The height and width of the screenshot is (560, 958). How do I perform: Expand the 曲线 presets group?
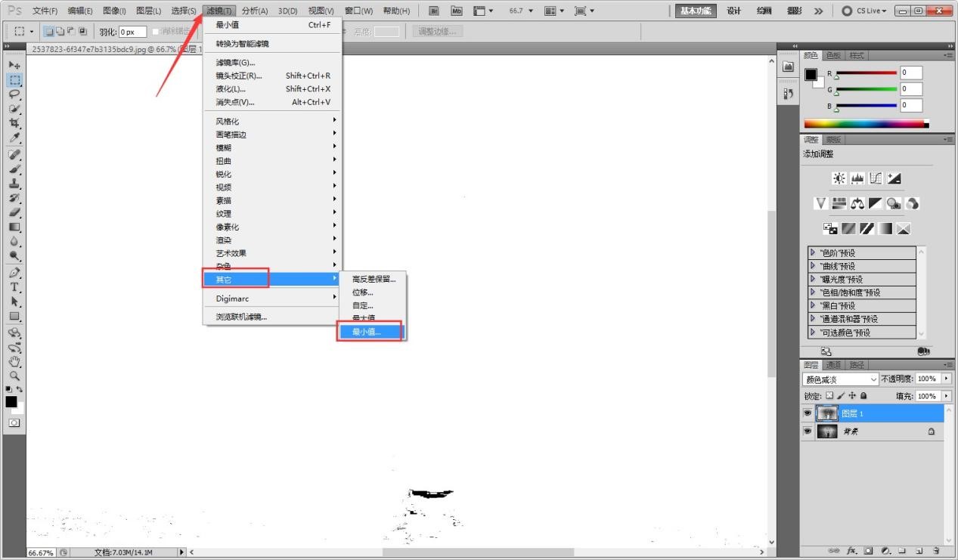(813, 265)
